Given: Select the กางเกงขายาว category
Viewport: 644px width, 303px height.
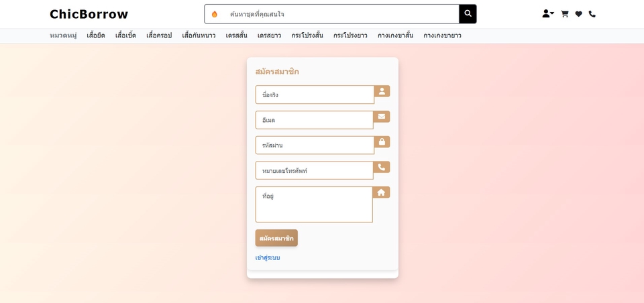Looking at the screenshot, I should [442, 36].
